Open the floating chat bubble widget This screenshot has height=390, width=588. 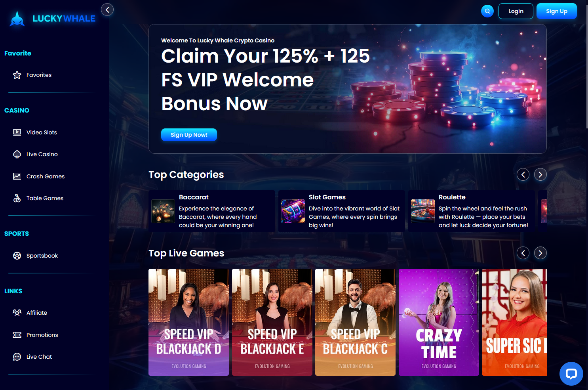coord(571,374)
